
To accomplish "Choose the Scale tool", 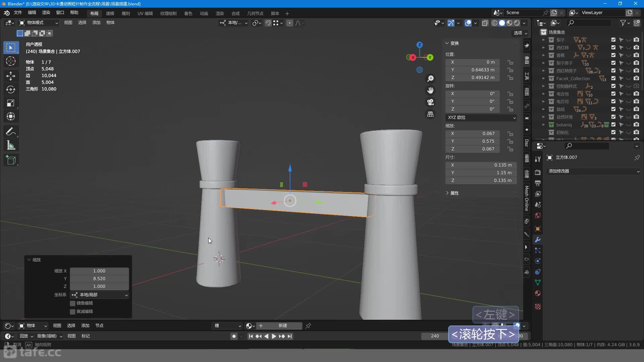I will click(11, 103).
